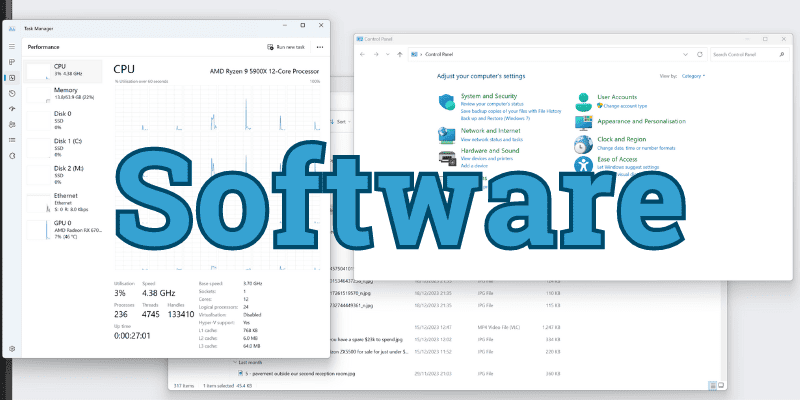Switch File Explorer to details view icon
This screenshot has width=800, height=400.
(712, 385)
